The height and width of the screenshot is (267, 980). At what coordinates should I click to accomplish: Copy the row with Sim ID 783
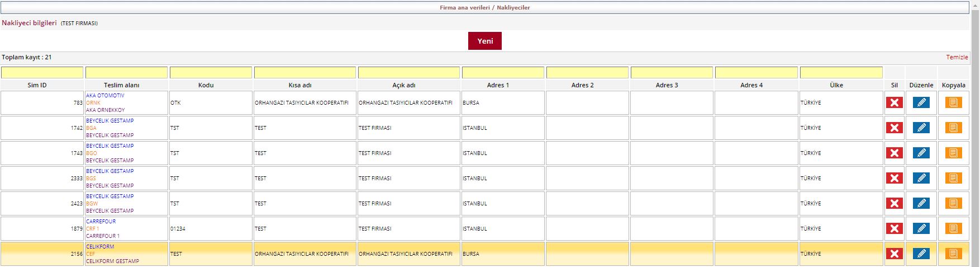pyautogui.click(x=953, y=102)
